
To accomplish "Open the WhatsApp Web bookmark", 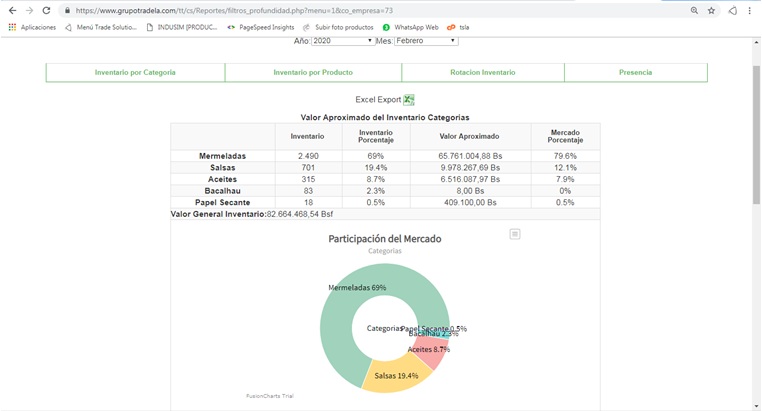I will [411, 27].
